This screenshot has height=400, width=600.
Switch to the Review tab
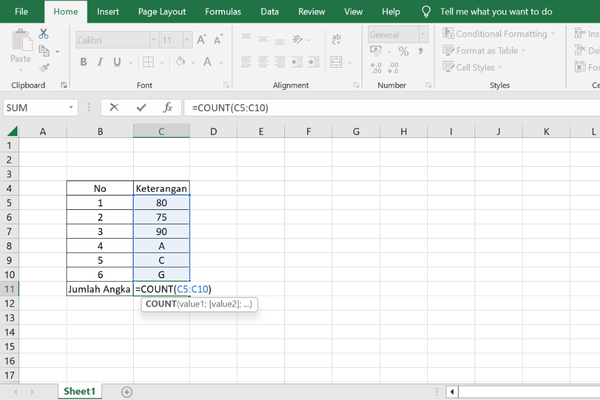(x=311, y=11)
